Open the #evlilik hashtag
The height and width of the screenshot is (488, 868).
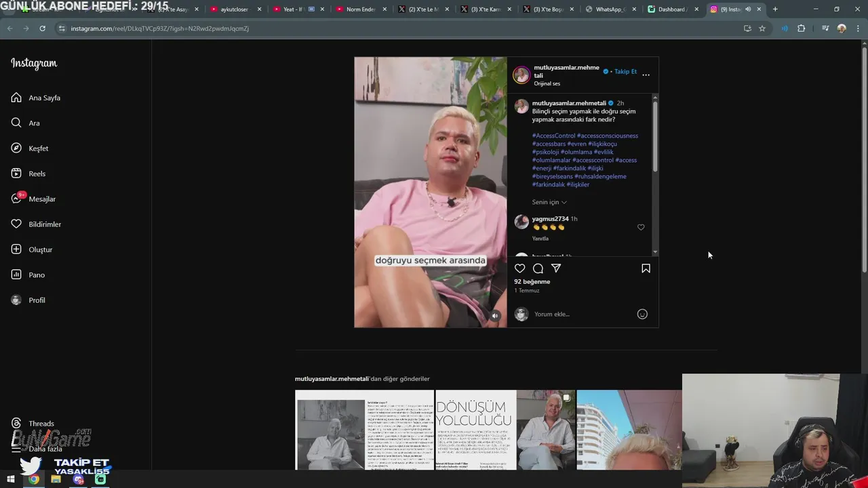604,152
